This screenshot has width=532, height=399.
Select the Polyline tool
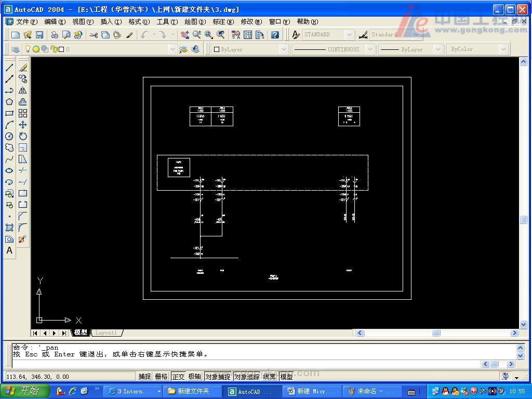[x=9, y=90]
